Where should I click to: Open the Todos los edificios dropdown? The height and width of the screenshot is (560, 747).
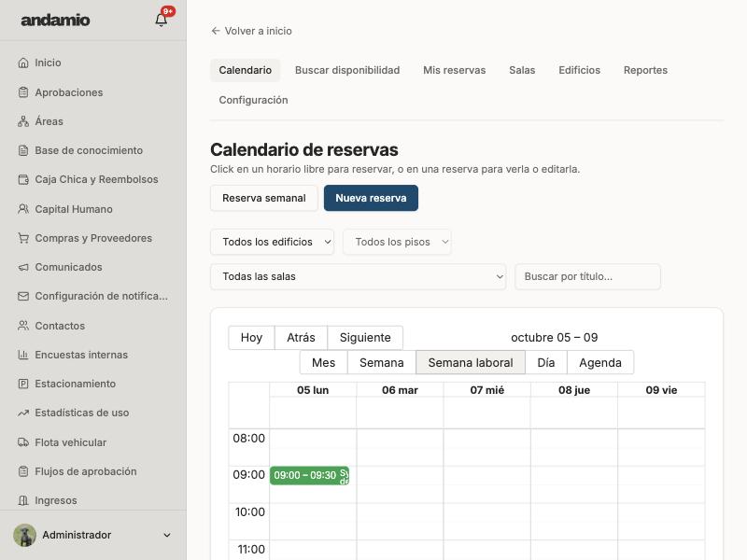(x=272, y=242)
